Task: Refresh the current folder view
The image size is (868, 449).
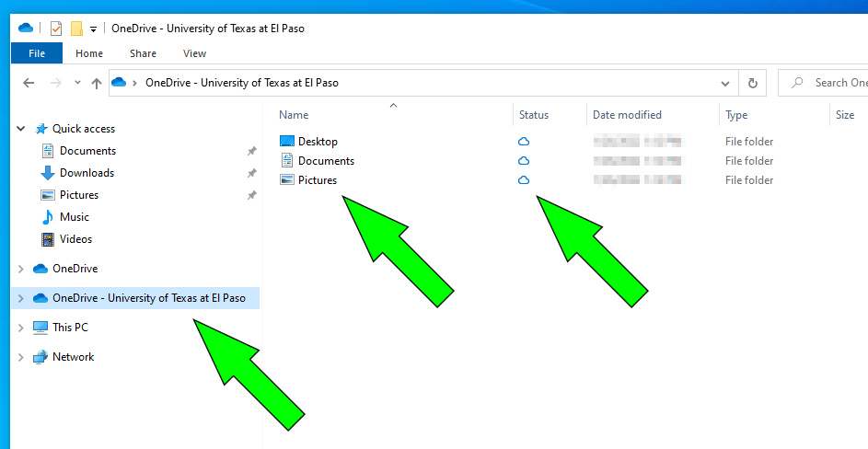Action: (752, 83)
